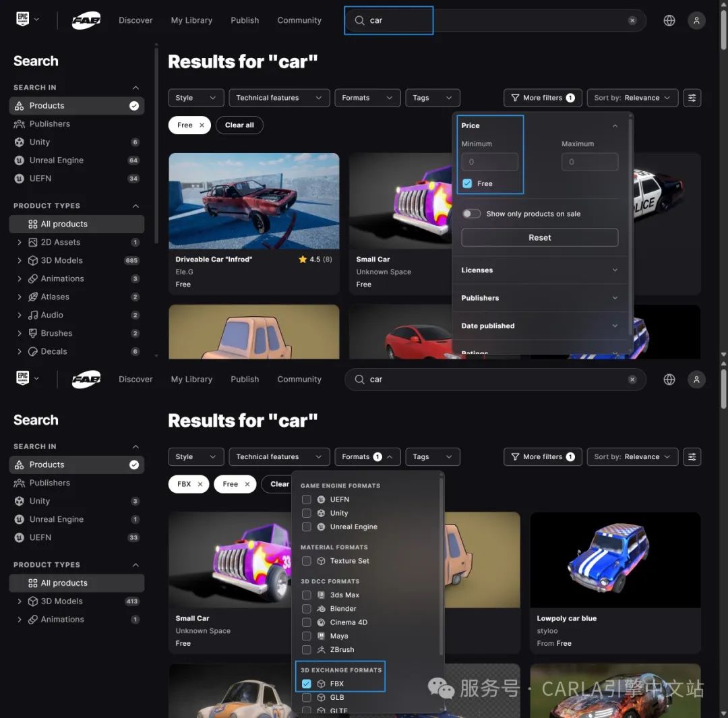This screenshot has height=718, width=728.
Task: Remove the FBX filter chip
Action: click(200, 484)
